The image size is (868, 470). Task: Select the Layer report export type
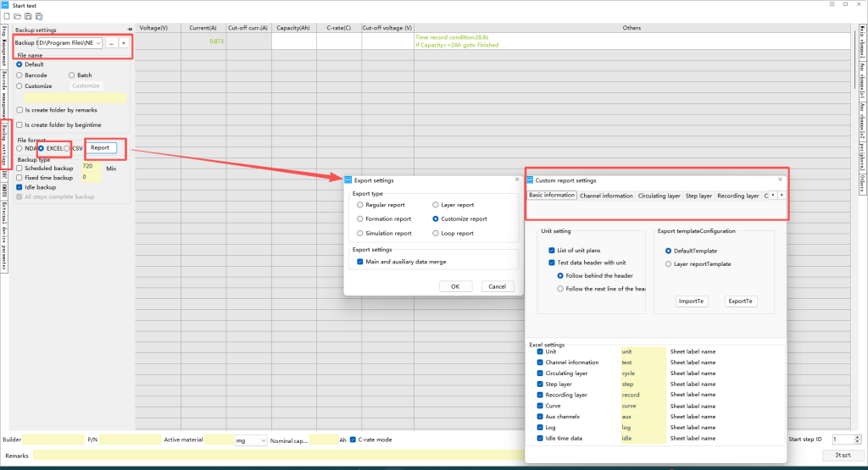click(x=436, y=205)
